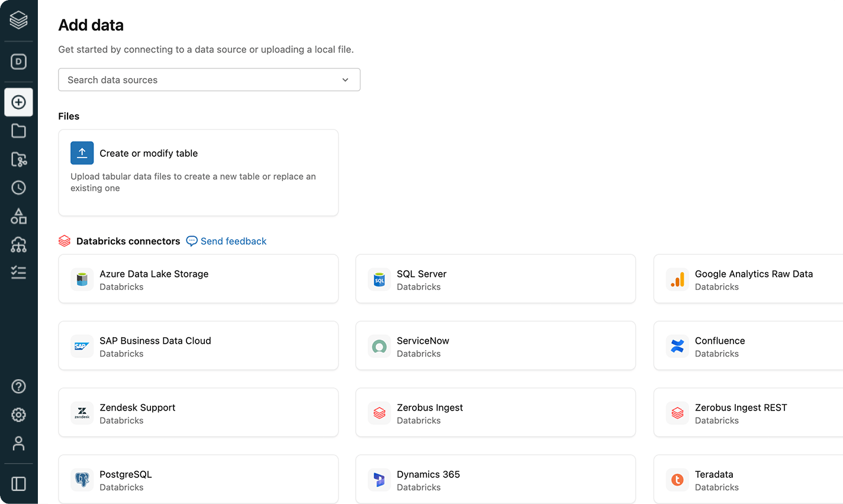
Task: Click the Zendesk logo icon
Action: (82, 413)
